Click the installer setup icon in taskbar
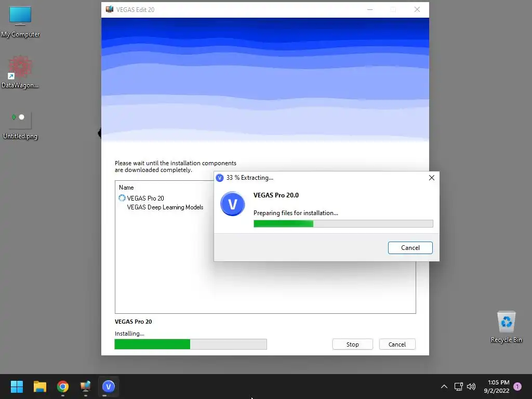Viewport: 532px width, 399px height. [86, 387]
